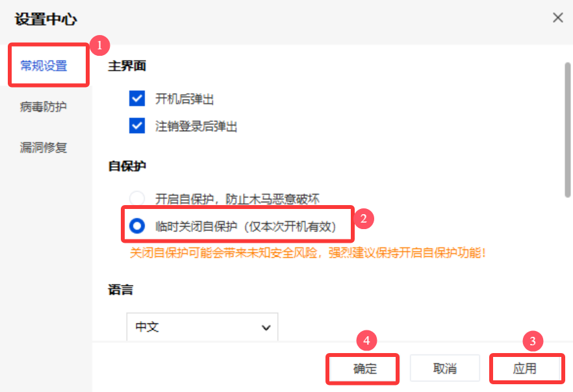573x392 pixels.
Task: Click the 设置中心 title text
Action: coord(45,19)
